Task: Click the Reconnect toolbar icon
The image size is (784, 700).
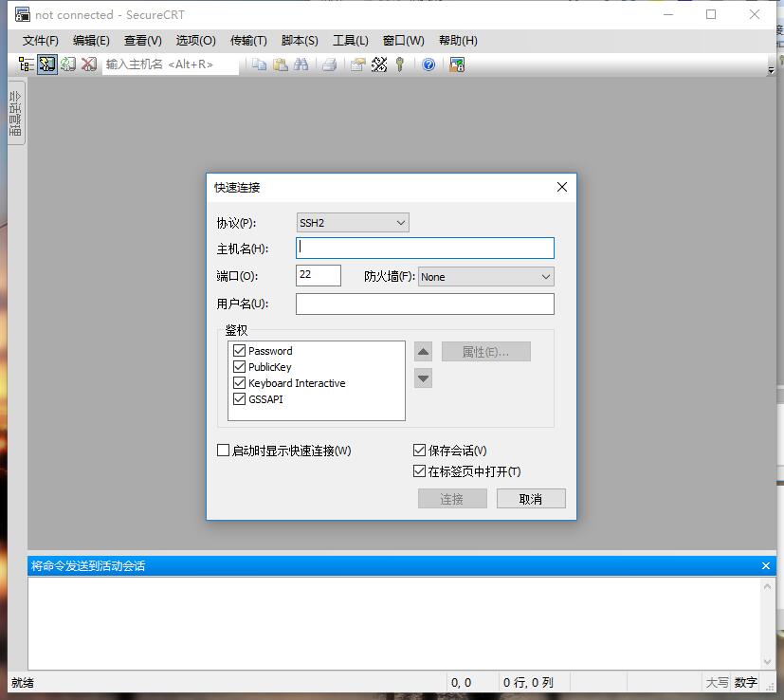Action: 68,64
